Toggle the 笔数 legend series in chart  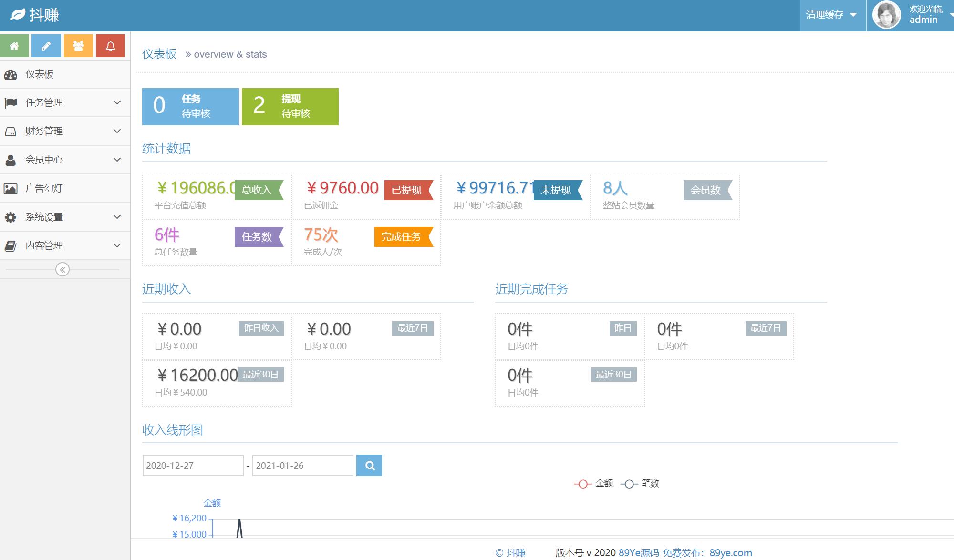pos(640,483)
